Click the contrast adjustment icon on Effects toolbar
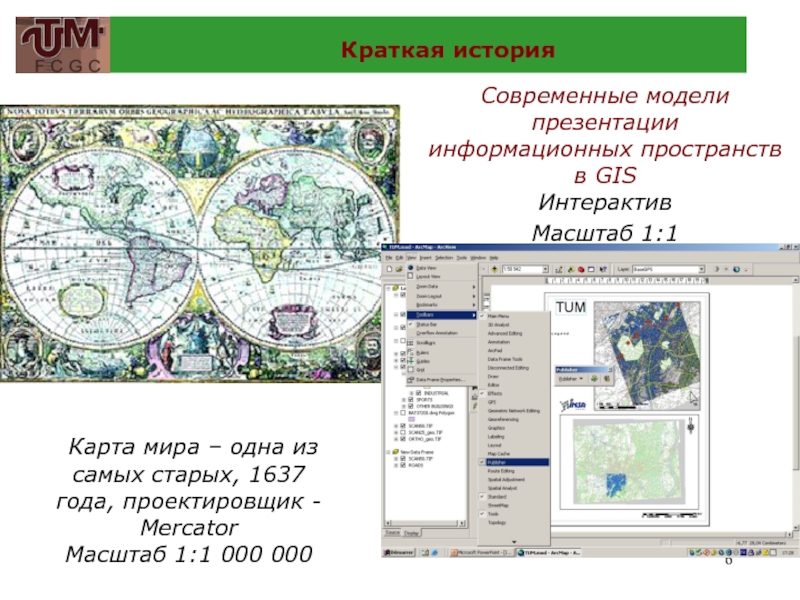The width and height of the screenshot is (800, 600). (717, 269)
